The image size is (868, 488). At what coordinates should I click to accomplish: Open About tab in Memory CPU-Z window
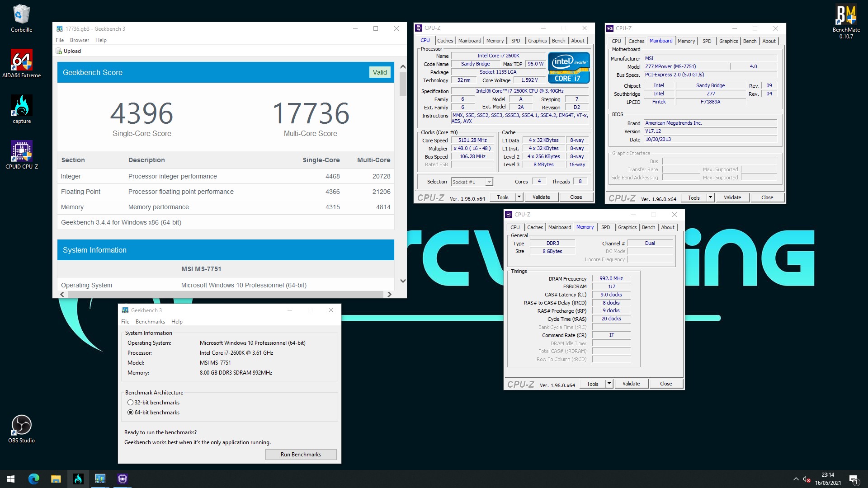[x=667, y=227]
